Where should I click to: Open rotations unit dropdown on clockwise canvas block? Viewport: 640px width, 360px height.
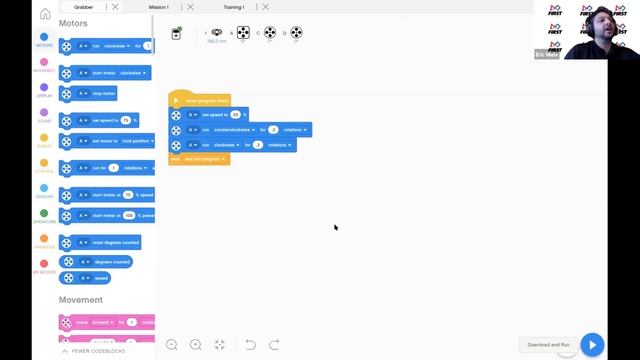tap(279, 145)
